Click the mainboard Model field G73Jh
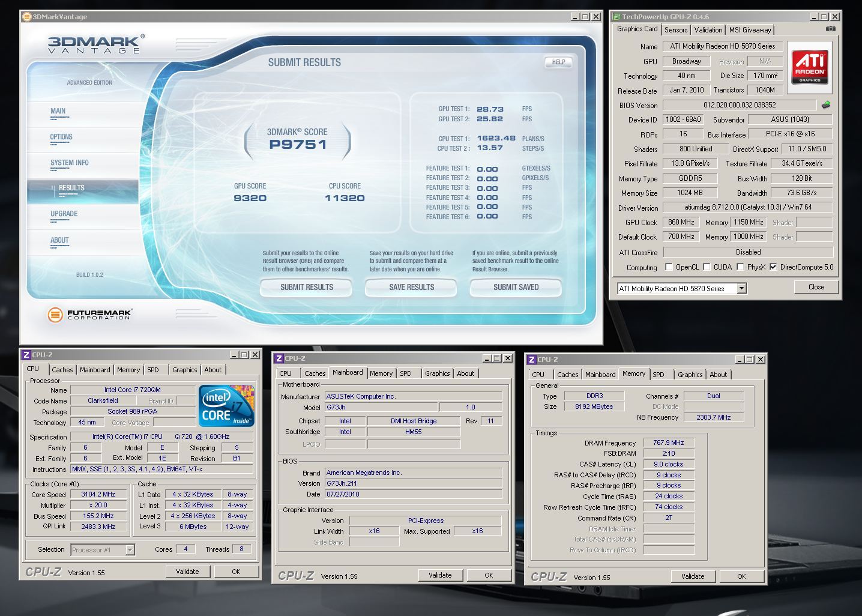862x616 pixels. tap(381, 407)
